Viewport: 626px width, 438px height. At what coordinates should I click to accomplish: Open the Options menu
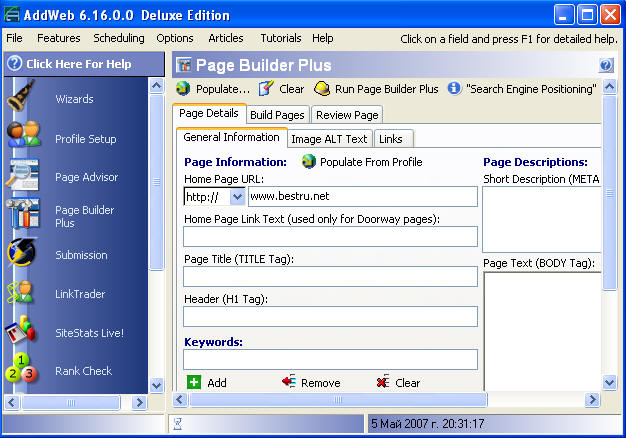[175, 38]
